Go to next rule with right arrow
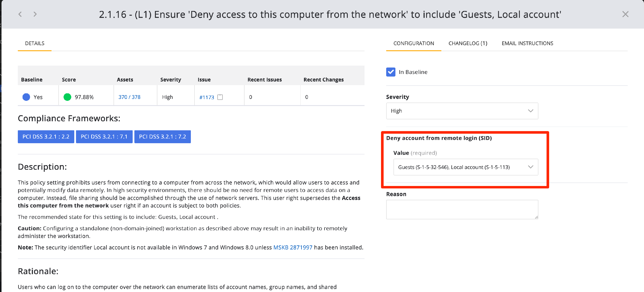Viewport: 644px width, 292px height. tap(35, 14)
